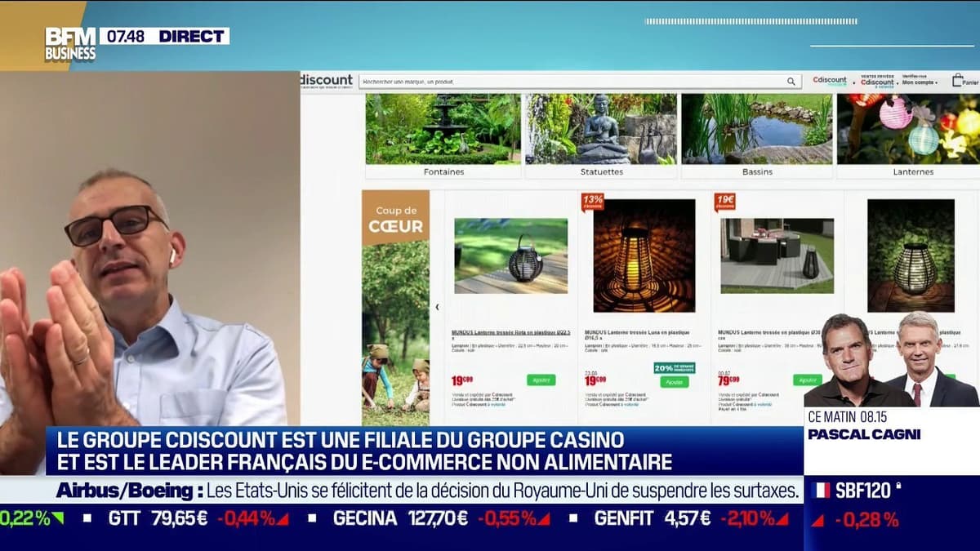Open the Lanternes category
The width and height of the screenshot is (980, 551).
click(912, 172)
